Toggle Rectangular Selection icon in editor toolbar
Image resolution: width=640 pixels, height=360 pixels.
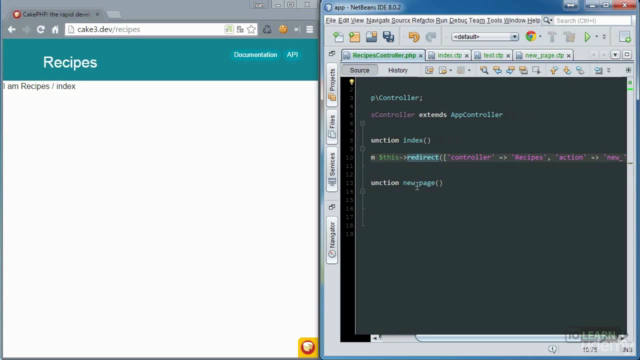click(536, 70)
